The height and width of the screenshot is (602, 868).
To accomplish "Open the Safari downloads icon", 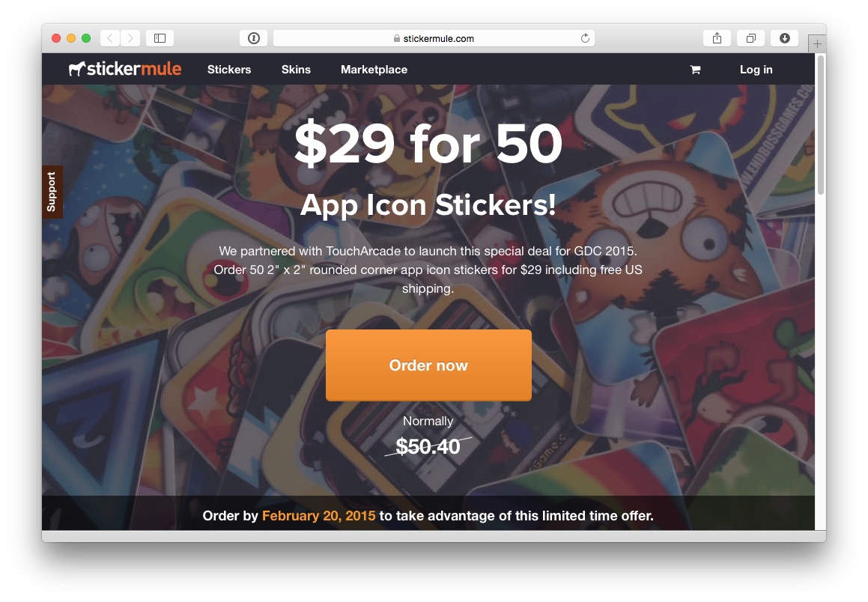I will coord(784,38).
